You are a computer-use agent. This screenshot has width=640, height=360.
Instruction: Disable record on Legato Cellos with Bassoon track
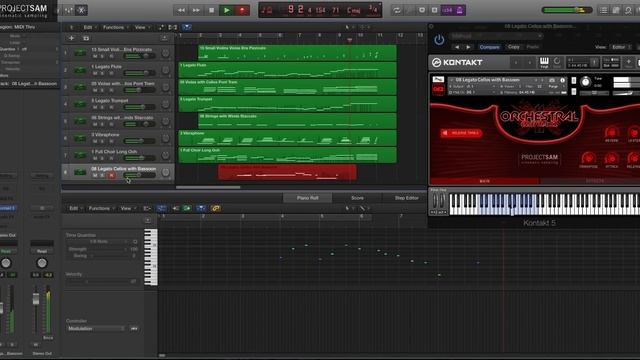(x=111, y=176)
